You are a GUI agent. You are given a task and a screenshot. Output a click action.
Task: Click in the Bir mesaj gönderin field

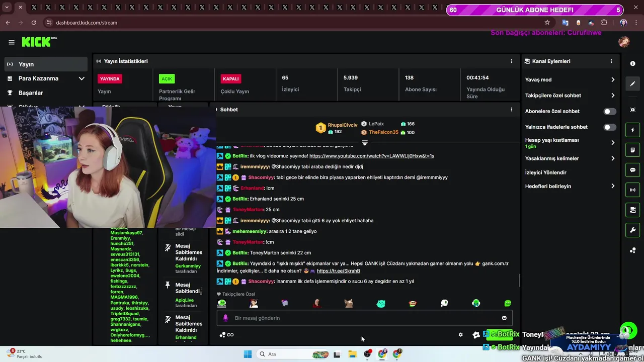365,318
